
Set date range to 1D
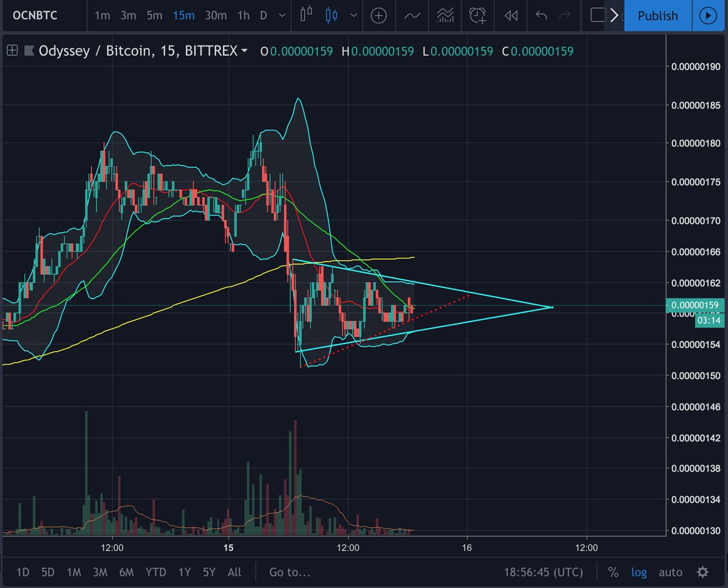tap(22, 572)
